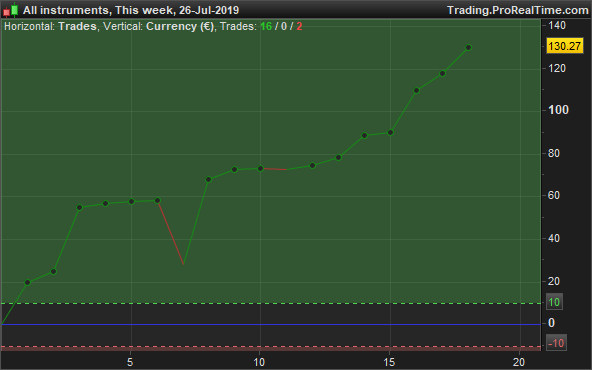Click the candlestick chart icon in the title bar
This screenshot has height=370, width=592.
11,10
